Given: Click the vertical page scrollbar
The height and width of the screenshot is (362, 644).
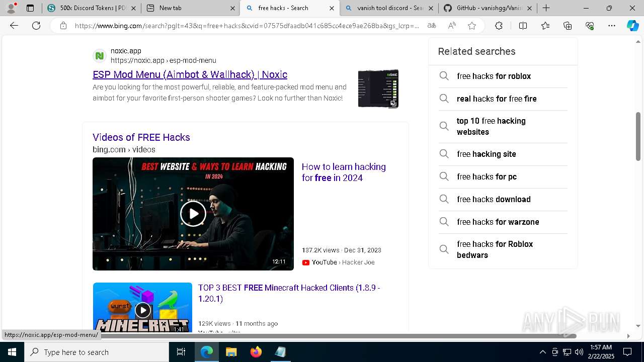Looking at the screenshot, I should click(638, 136).
